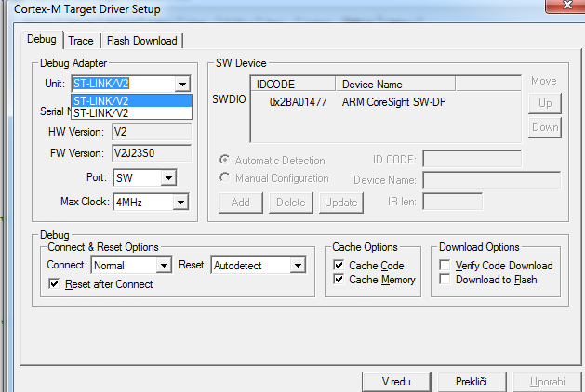
Task: Switch to the Debug tab
Action: [42, 39]
